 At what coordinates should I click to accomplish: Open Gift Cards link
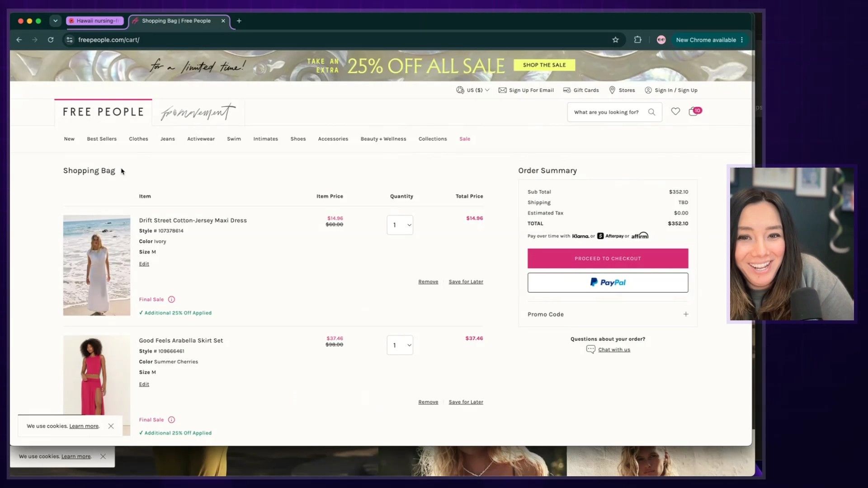pos(581,90)
